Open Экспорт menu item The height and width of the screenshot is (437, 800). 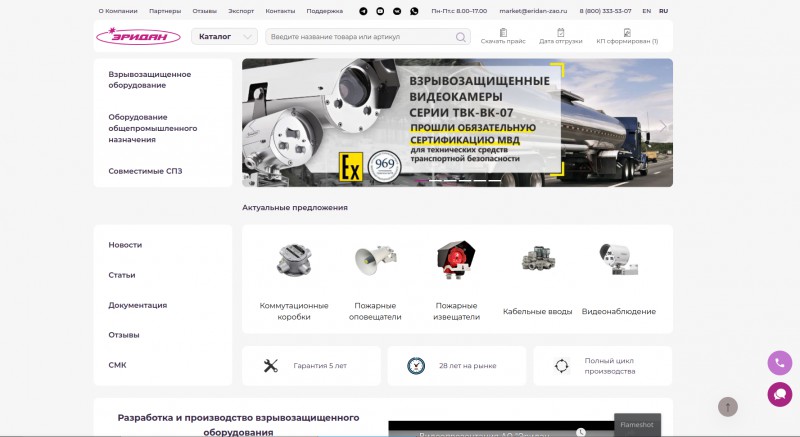(x=241, y=11)
